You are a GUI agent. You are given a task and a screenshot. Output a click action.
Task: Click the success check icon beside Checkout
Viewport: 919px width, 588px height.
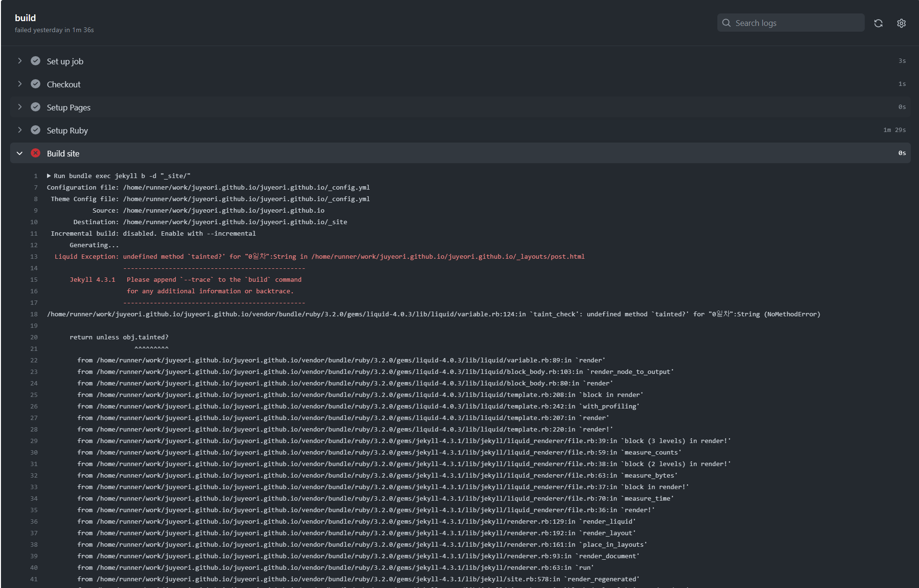tap(36, 84)
